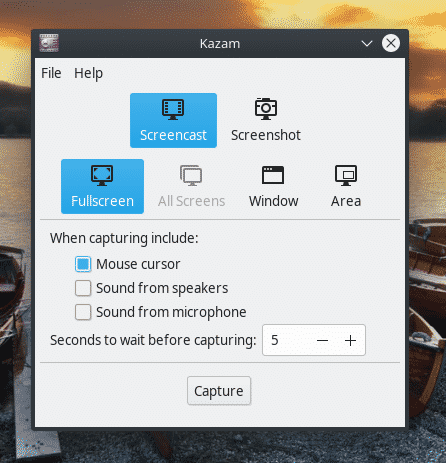This screenshot has width=446, height=463.
Task: Select the All Screens option
Action: point(191,186)
